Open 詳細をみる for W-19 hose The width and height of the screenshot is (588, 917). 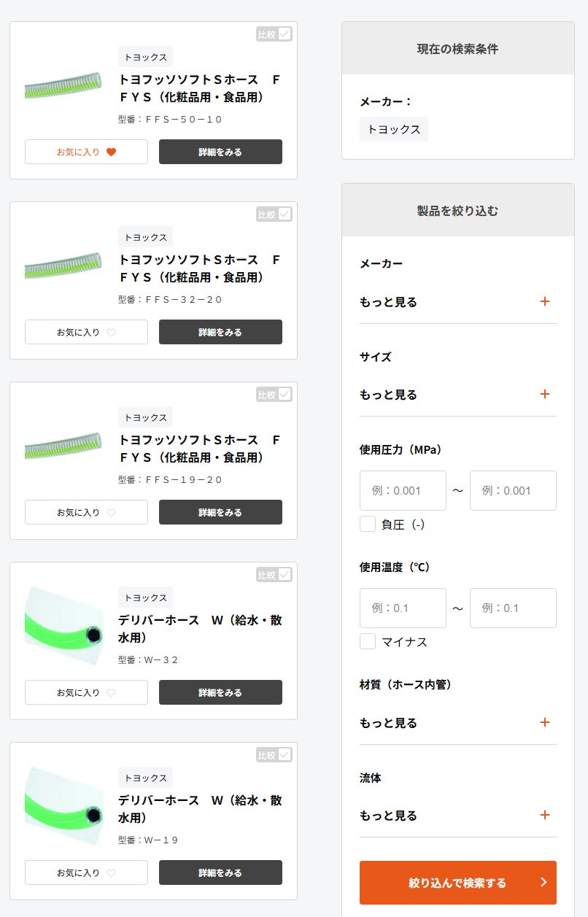click(220, 872)
